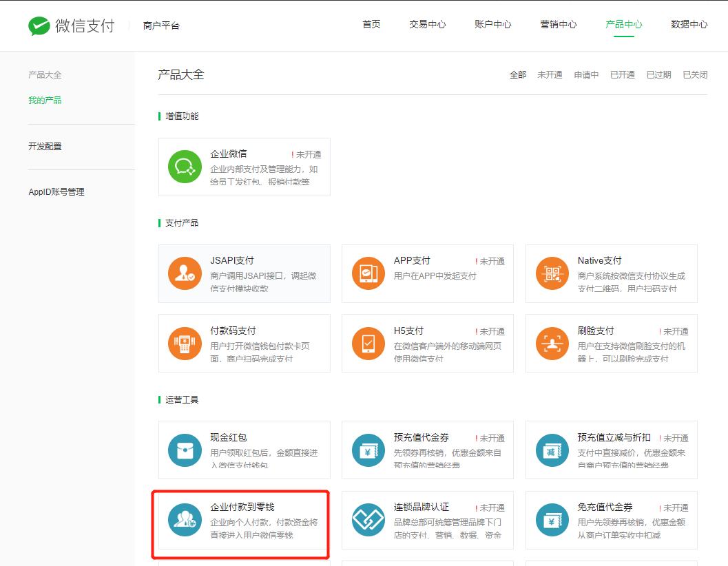This screenshot has height=566, width=728.
Task: Open the 刷脸支付 product title
Action: click(x=596, y=331)
